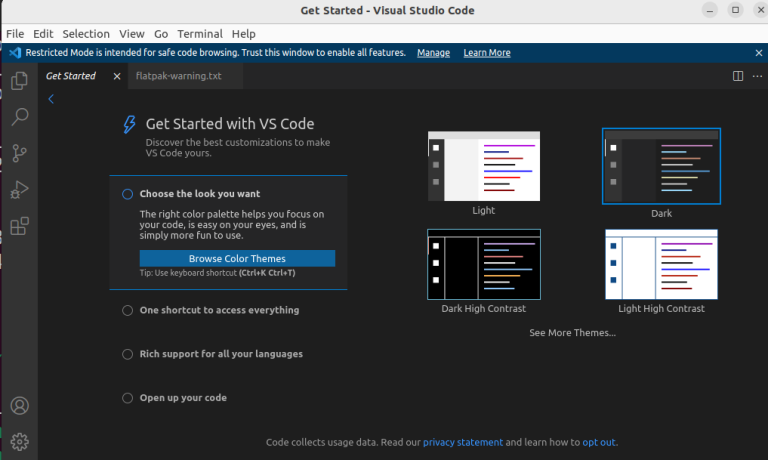Open the Search view icon
768x460 pixels.
click(x=20, y=117)
